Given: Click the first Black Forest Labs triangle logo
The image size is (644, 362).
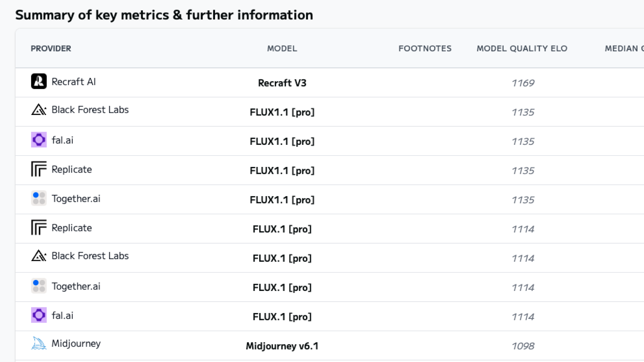Looking at the screenshot, I should tap(39, 110).
